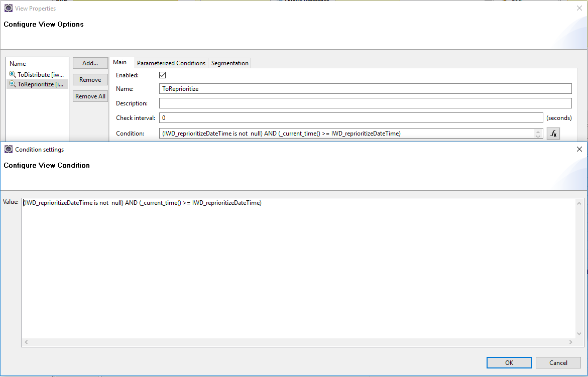The height and width of the screenshot is (377, 588).
Task: Click the horizontal scrollbar left arrow
Action: [x=25, y=342]
